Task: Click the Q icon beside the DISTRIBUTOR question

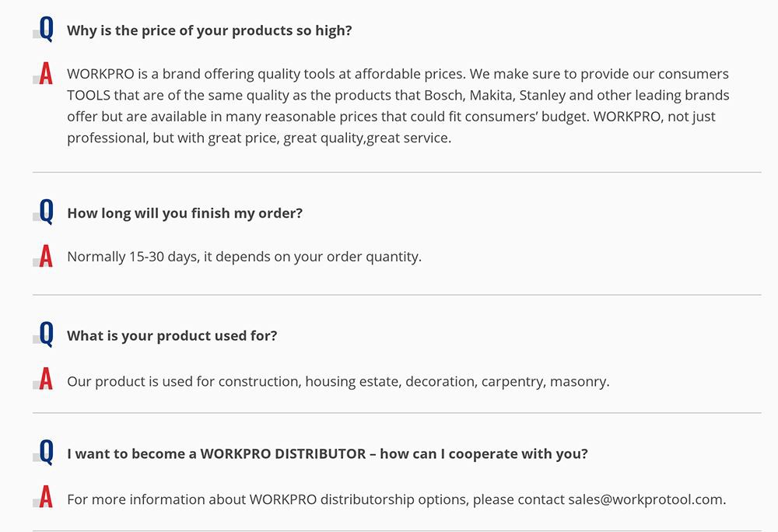Action: [x=46, y=453]
